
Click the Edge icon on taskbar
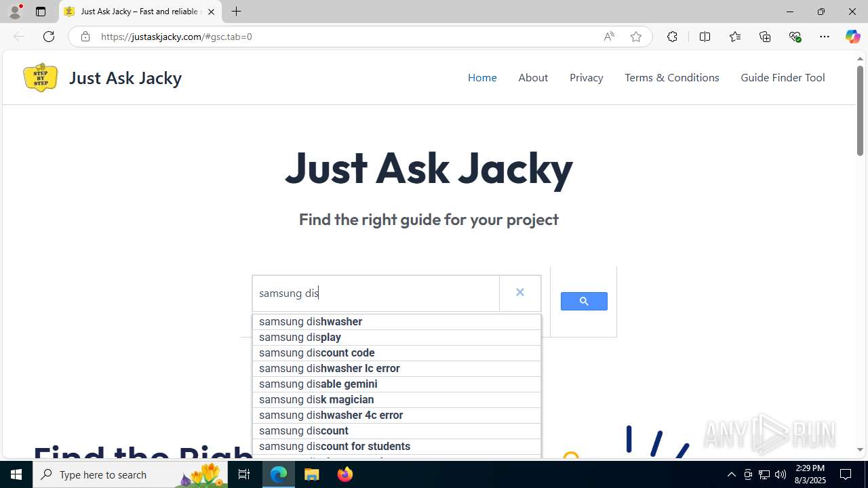[279, 474]
